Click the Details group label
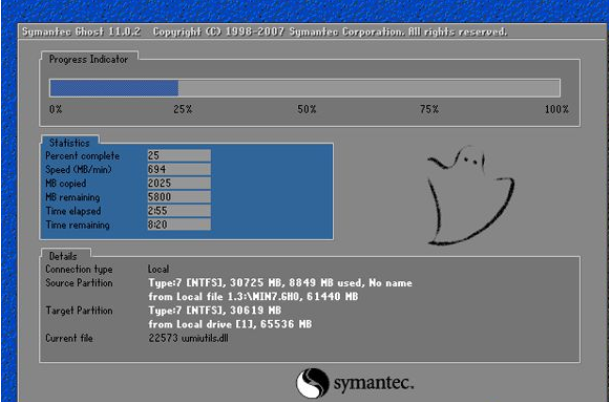This screenshot has width=609, height=402. (x=63, y=256)
